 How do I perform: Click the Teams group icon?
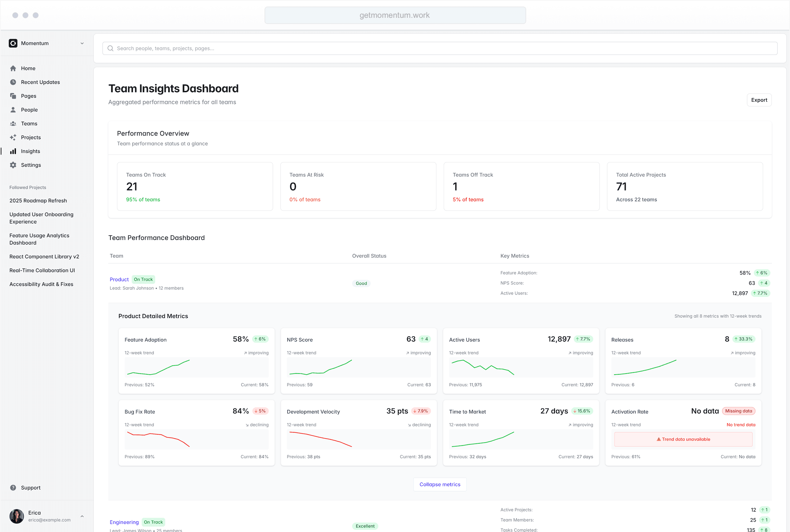pos(13,124)
